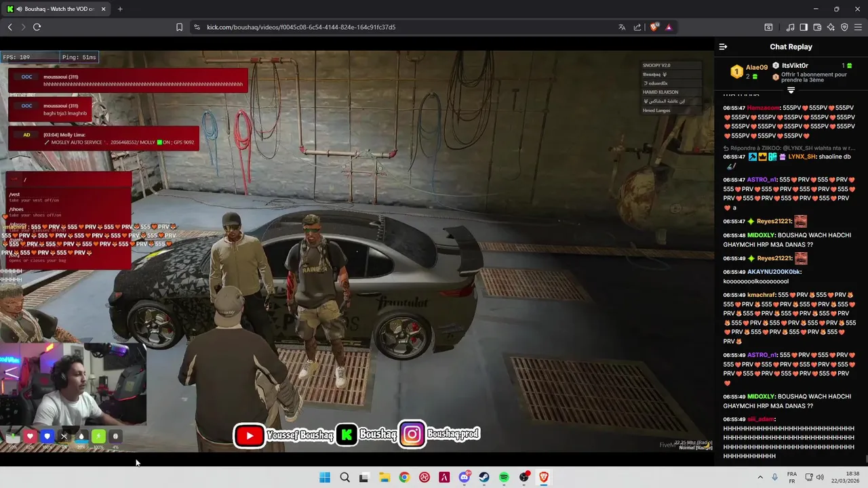Open the browser hamburger menu
Viewport: 868px width, 488px height.
[x=858, y=27]
